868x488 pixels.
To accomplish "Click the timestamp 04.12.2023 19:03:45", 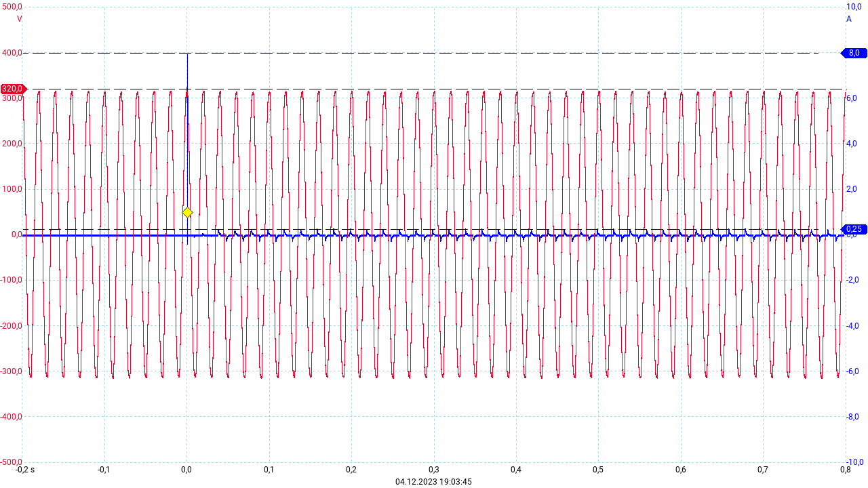I will [x=433, y=482].
